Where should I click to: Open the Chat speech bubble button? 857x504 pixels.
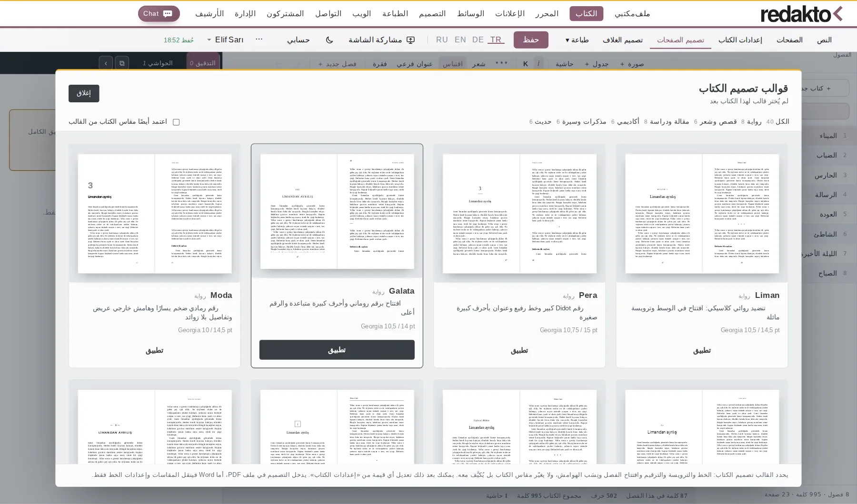(159, 14)
